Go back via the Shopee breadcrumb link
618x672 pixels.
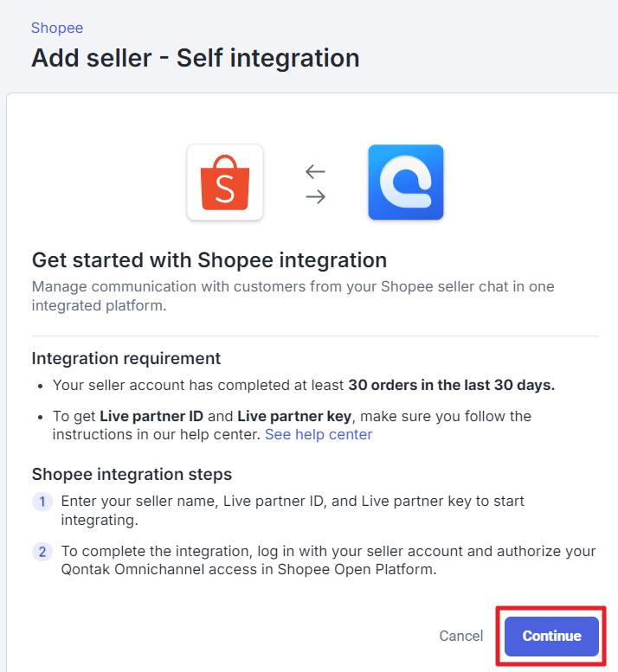(57, 28)
